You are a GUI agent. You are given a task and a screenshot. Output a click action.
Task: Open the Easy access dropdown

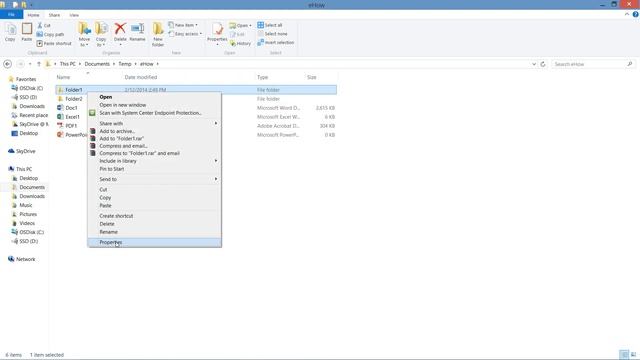pos(185,34)
